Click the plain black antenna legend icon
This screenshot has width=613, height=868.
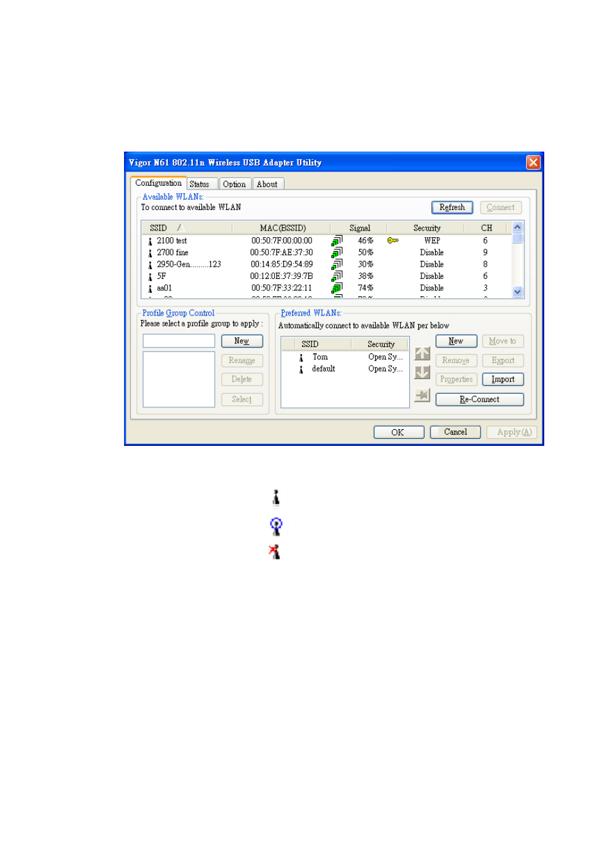tap(276, 498)
